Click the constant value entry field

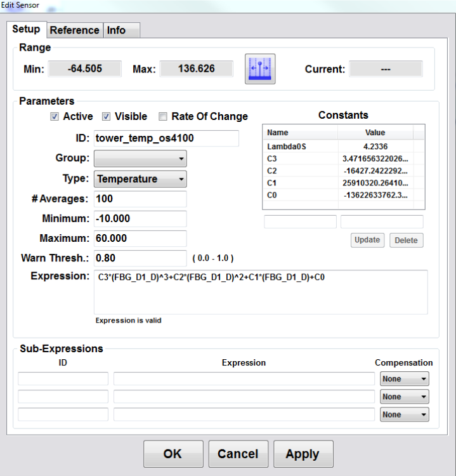[x=382, y=221]
